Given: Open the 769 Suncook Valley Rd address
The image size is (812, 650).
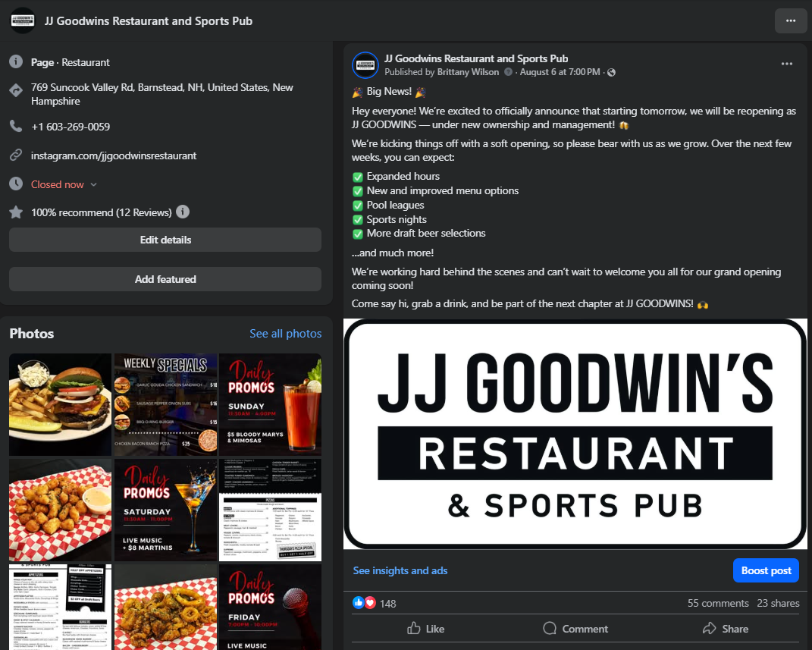Looking at the screenshot, I should 161,94.
